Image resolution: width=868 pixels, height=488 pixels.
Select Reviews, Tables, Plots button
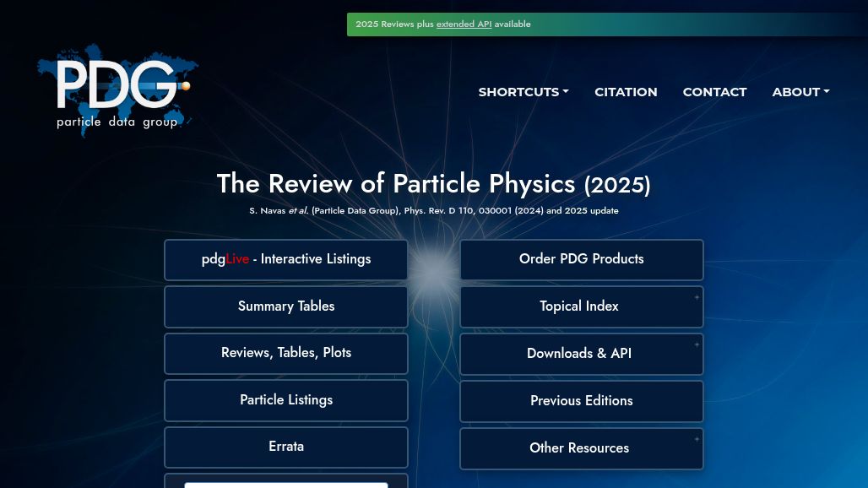tap(285, 353)
